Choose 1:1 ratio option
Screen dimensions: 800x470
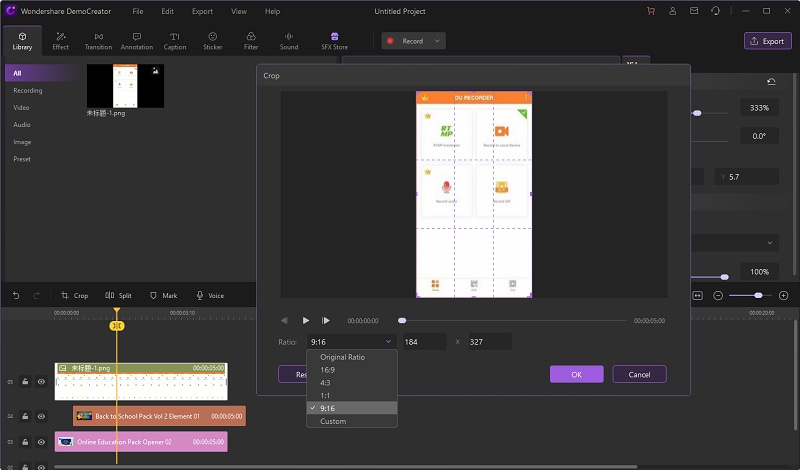(x=352, y=395)
